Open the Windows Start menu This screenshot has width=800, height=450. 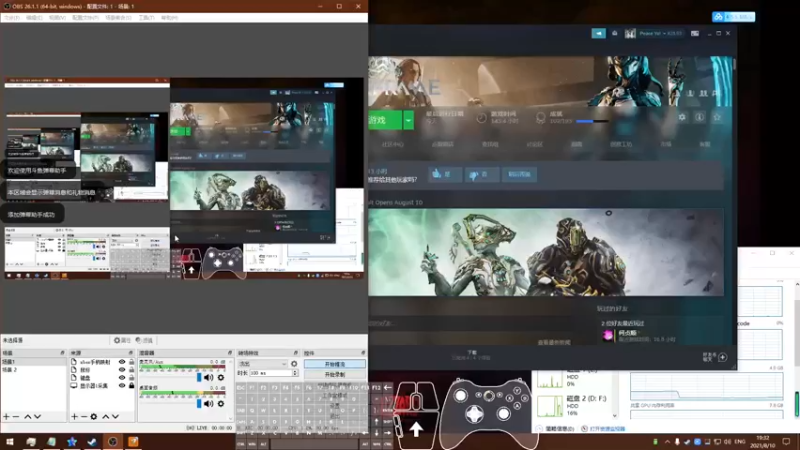tap(10, 442)
